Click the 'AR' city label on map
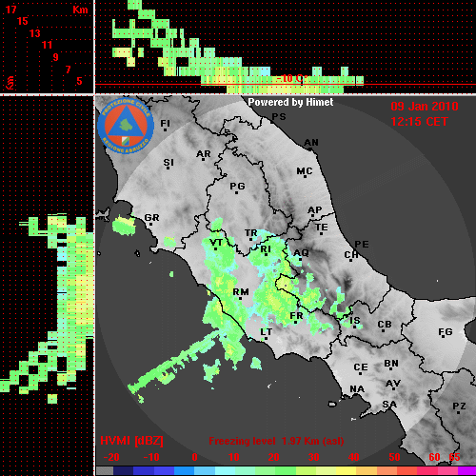 204,154
